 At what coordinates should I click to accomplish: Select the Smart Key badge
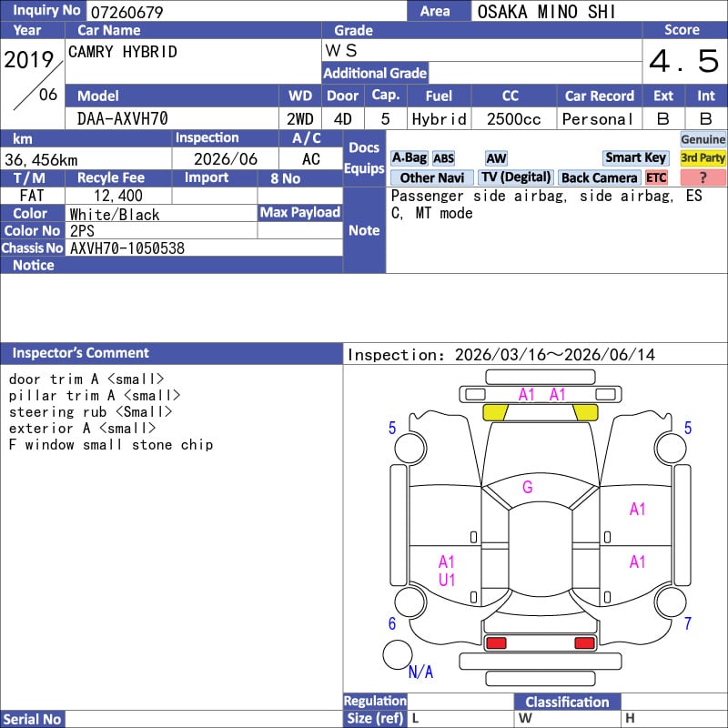[x=636, y=158]
